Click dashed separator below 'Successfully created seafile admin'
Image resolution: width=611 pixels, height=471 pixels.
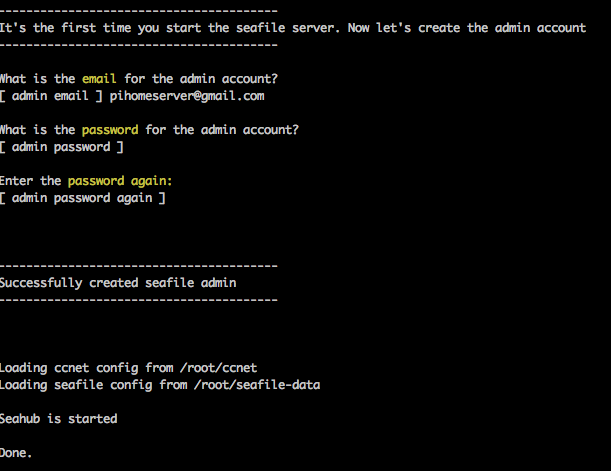point(139,300)
